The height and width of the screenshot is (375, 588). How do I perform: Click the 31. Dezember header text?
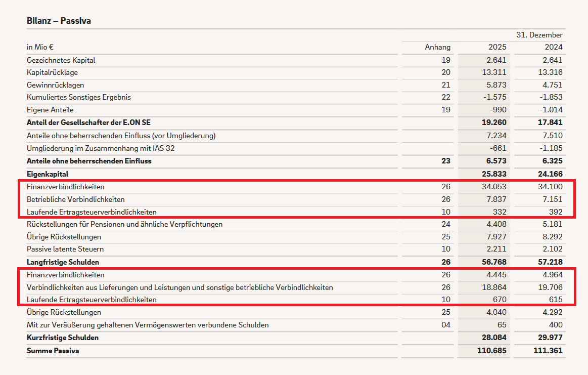[x=539, y=35]
